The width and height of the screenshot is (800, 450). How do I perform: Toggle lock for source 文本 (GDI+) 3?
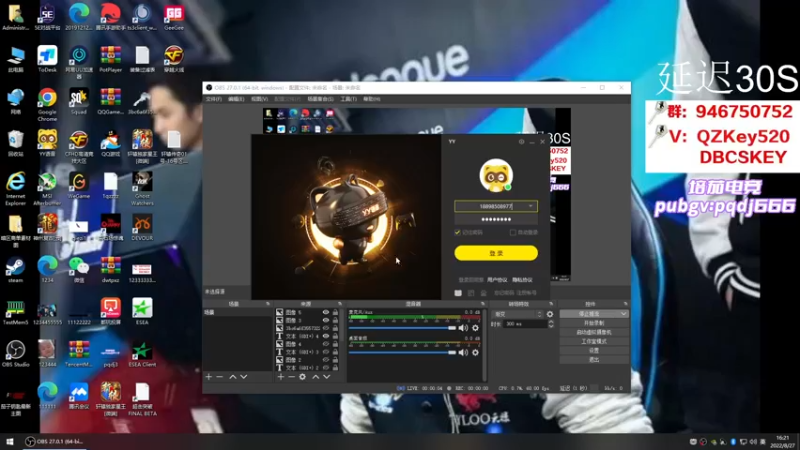(x=335, y=352)
